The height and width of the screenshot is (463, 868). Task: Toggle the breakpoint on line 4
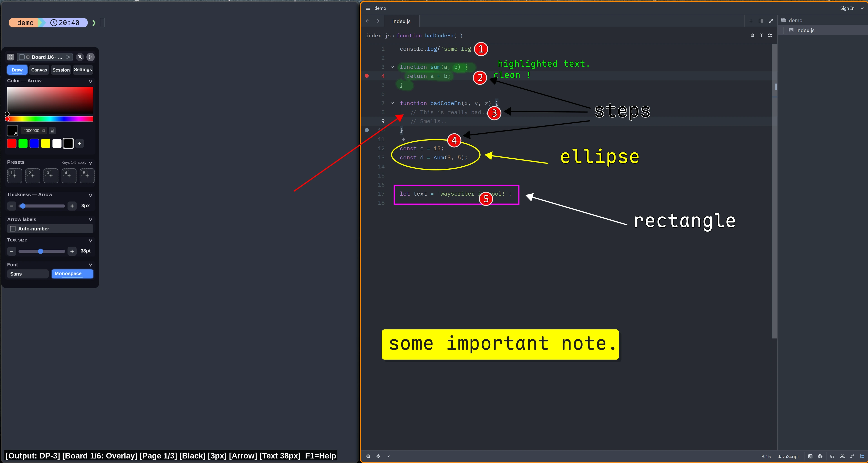point(367,76)
